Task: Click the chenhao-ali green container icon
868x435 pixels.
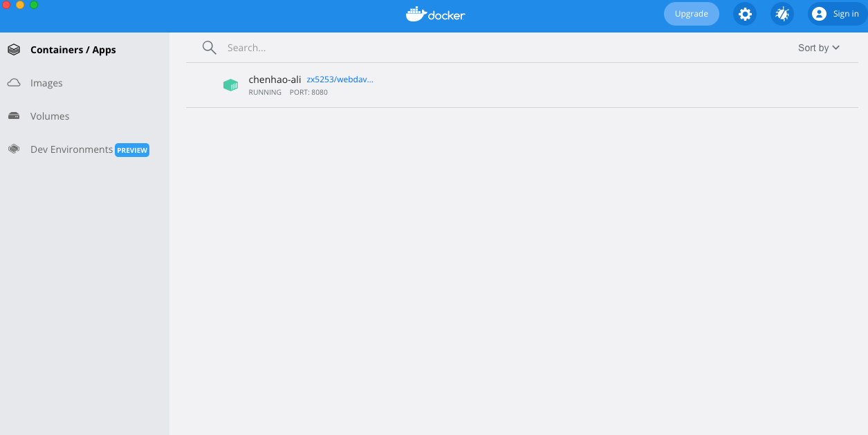Action: pyautogui.click(x=230, y=85)
